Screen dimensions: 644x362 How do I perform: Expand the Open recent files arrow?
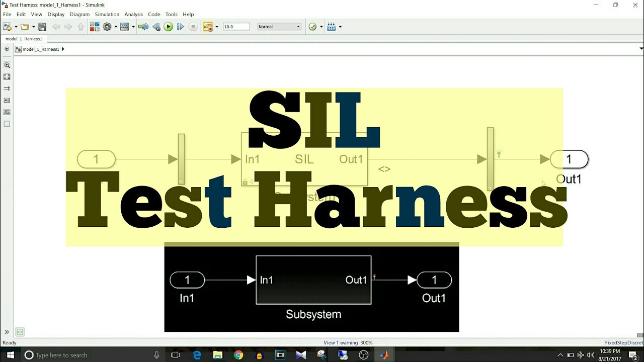click(x=33, y=27)
